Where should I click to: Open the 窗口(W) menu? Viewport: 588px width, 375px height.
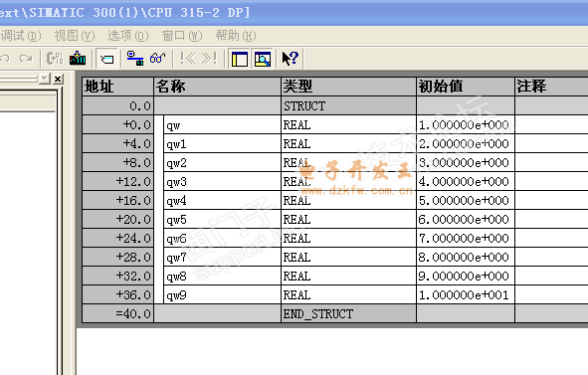click(182, 36)
